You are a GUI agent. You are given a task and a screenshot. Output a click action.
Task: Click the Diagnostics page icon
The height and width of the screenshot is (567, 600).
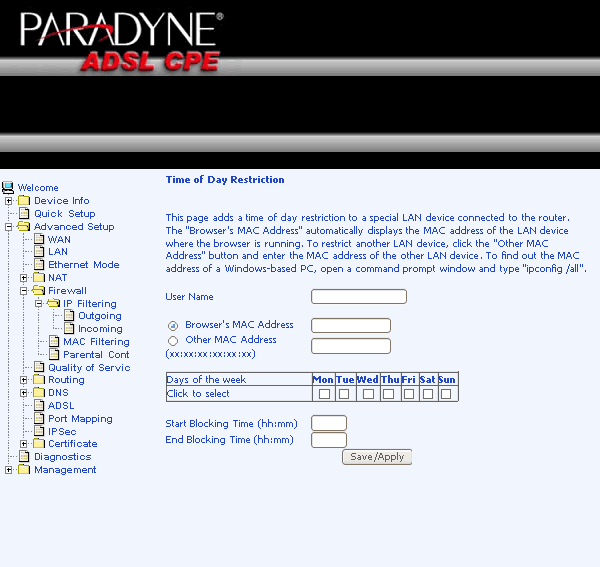click(x=24, y=456)
